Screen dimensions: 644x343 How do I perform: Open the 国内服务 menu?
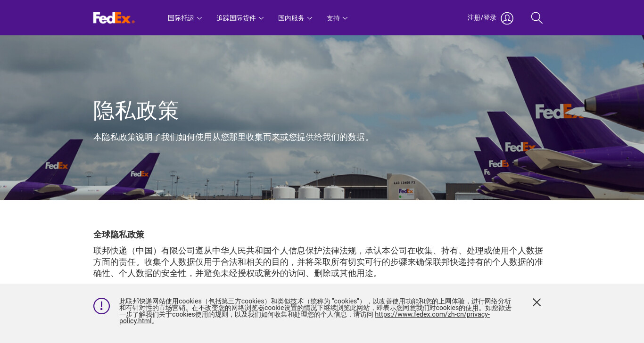pyautogui.click(x=295, y=18)
